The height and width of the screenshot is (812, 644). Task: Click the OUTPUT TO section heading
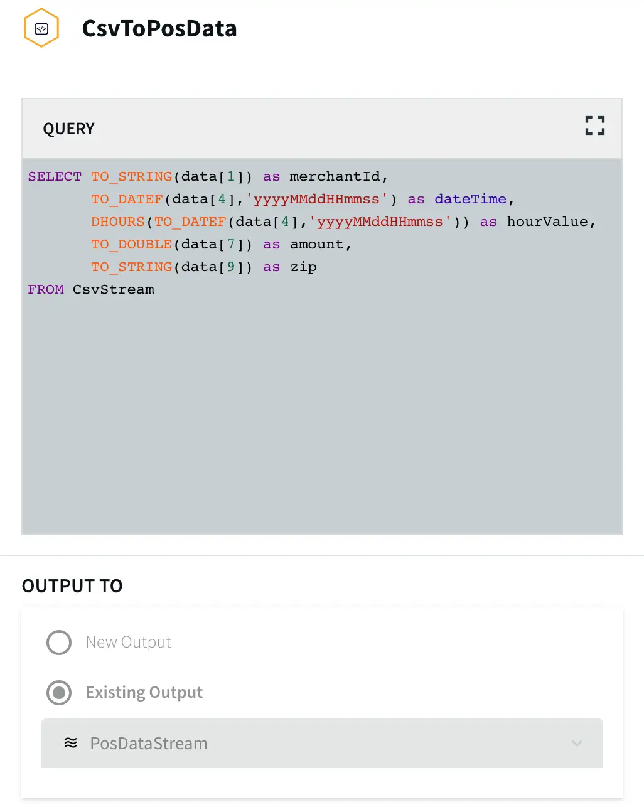pyautogui.click(x=72, y=586)
